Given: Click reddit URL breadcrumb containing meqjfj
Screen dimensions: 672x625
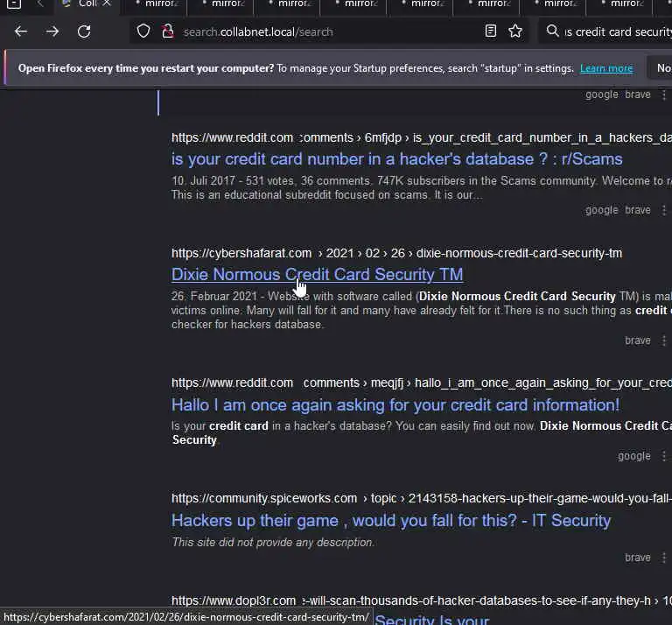Looking at the screenshot, I should tap(421, 383).
